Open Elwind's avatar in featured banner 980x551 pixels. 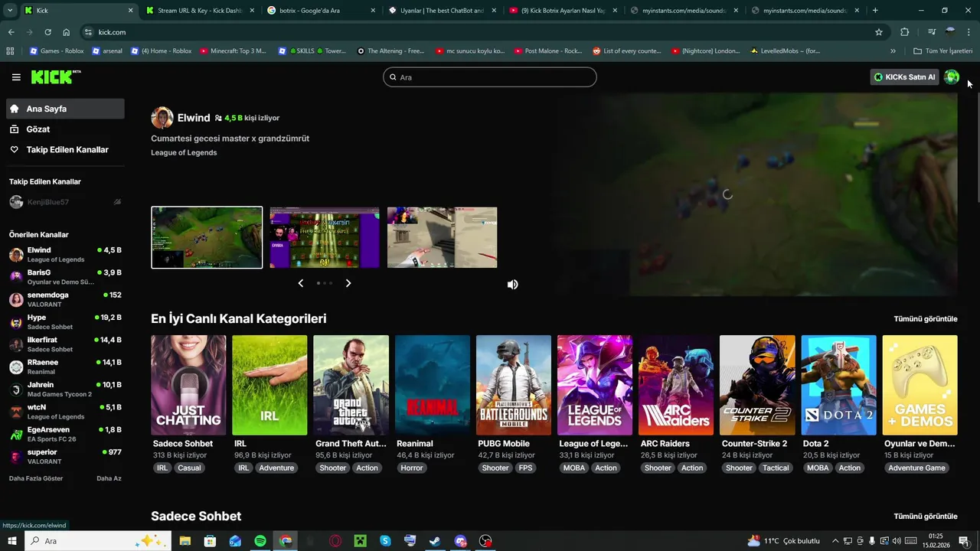pos(162,118)
